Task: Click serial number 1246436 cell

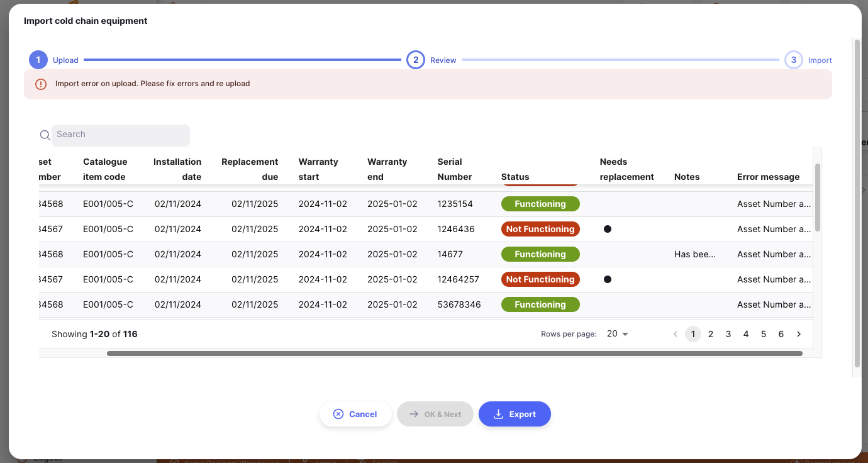Action: [x=456, y=229]
